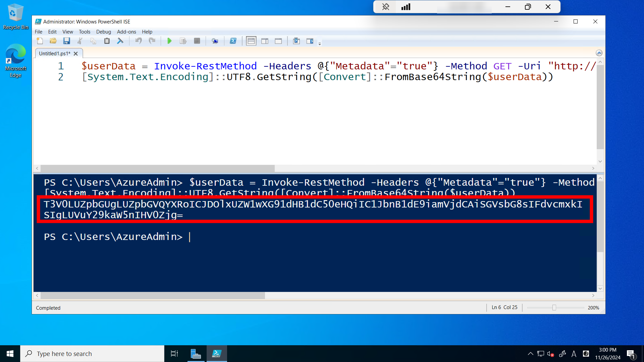Click the New Remote PowerShell Tab icon
This screenshot has width=644, height=362.
[x=215, y=41]
